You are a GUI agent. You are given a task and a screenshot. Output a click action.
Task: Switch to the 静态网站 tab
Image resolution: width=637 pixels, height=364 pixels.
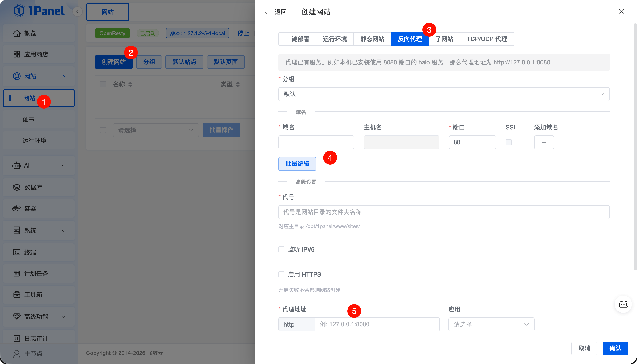tap(372, 39)
